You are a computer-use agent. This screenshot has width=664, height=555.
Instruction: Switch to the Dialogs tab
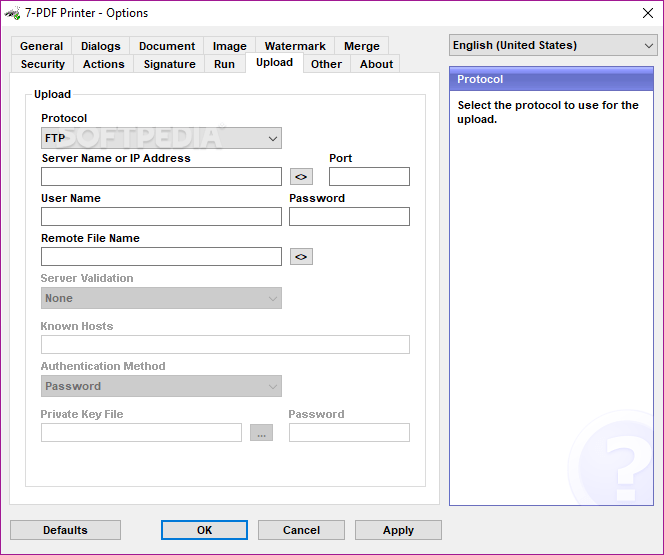point(101,46)
